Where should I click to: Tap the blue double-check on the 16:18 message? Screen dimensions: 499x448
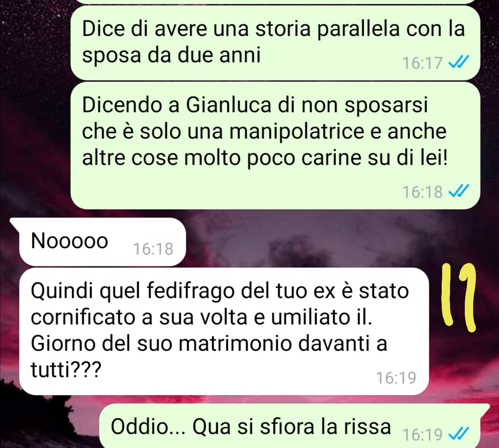(458, 191)
